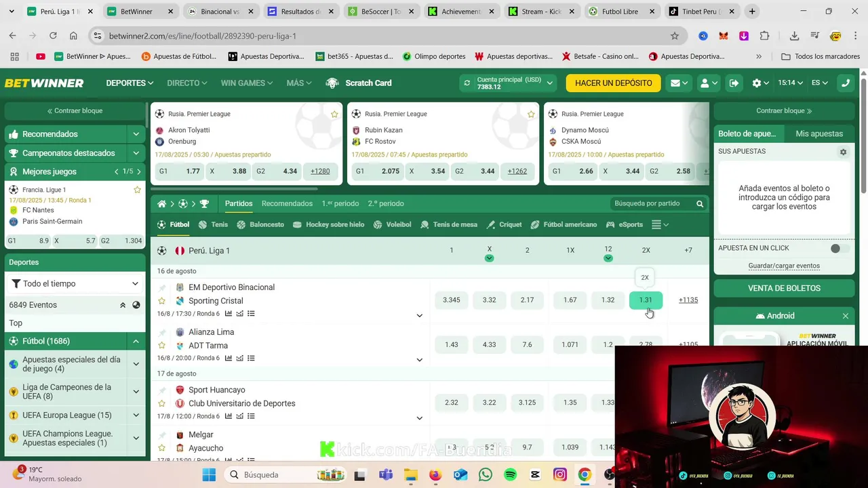Open the home icon in the events breadcrumb
The height and width of the screenshot is (488, 868).
(161, 203)
